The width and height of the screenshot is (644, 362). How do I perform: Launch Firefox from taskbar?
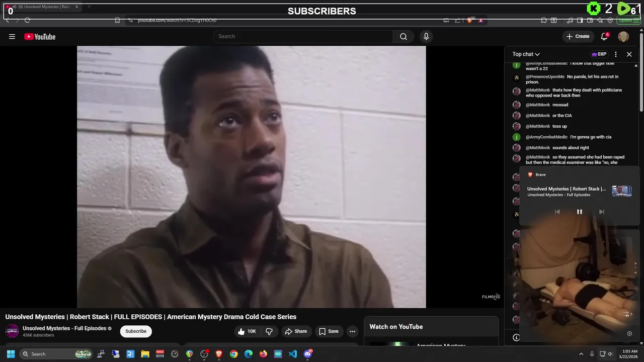tap(263, 354)
